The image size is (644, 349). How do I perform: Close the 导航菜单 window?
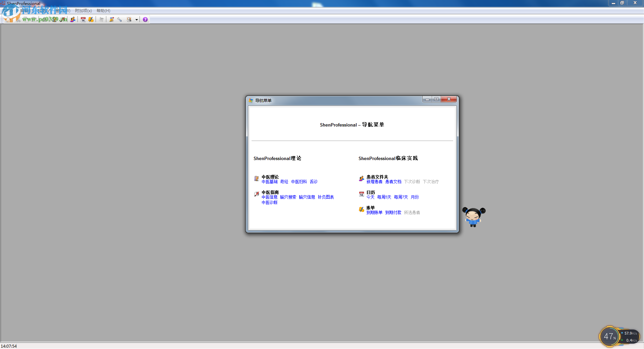[449, 99]
